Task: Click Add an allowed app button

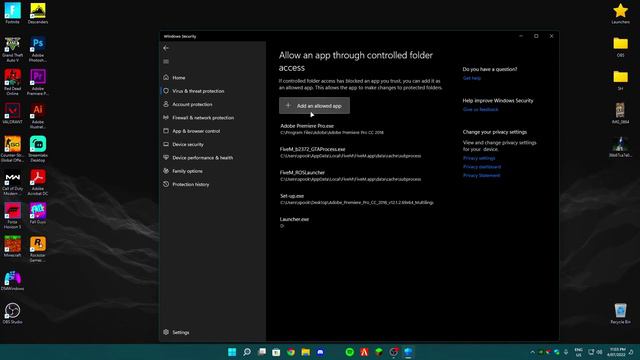Action: point(314,106)
